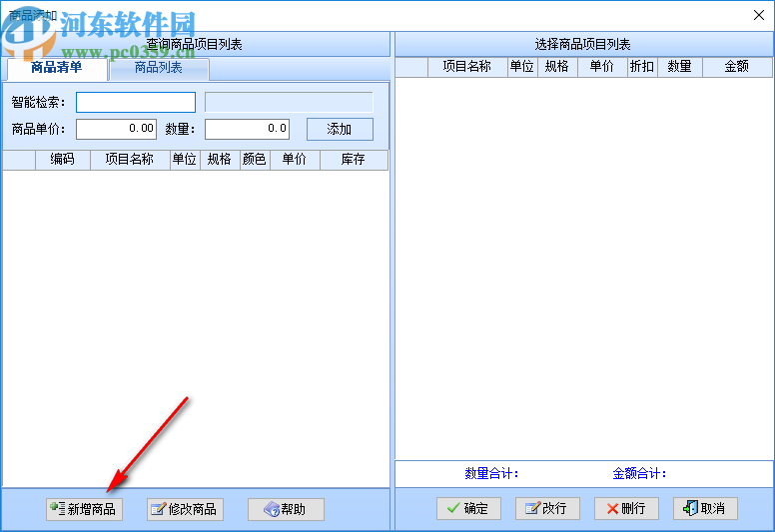Click the 选择商品项目列表 panel title
This screenshot has width=775, height=532.
(582, 45)
